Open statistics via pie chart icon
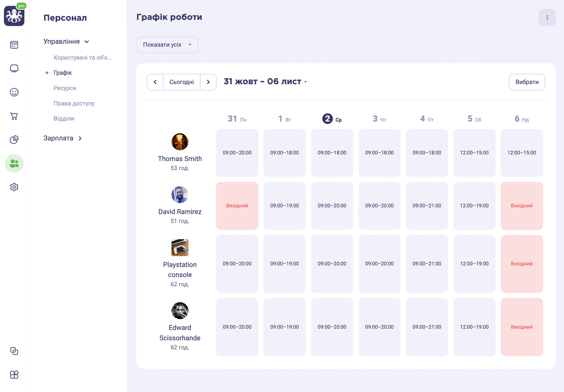The image size is (564, 392). point(14,139)
